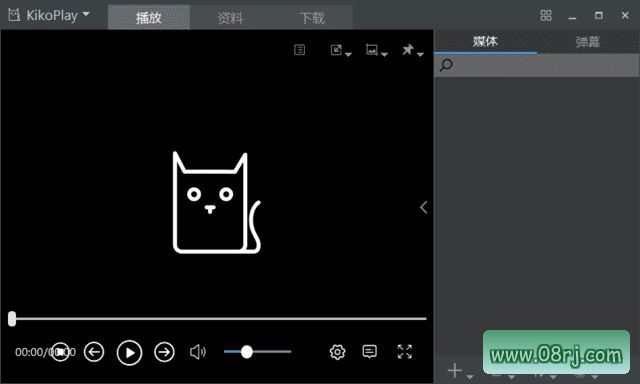The width and height of the screenshot is (640, 384).
Task: Maximize the KikoPlay window
Action: [x=599, y=16]
